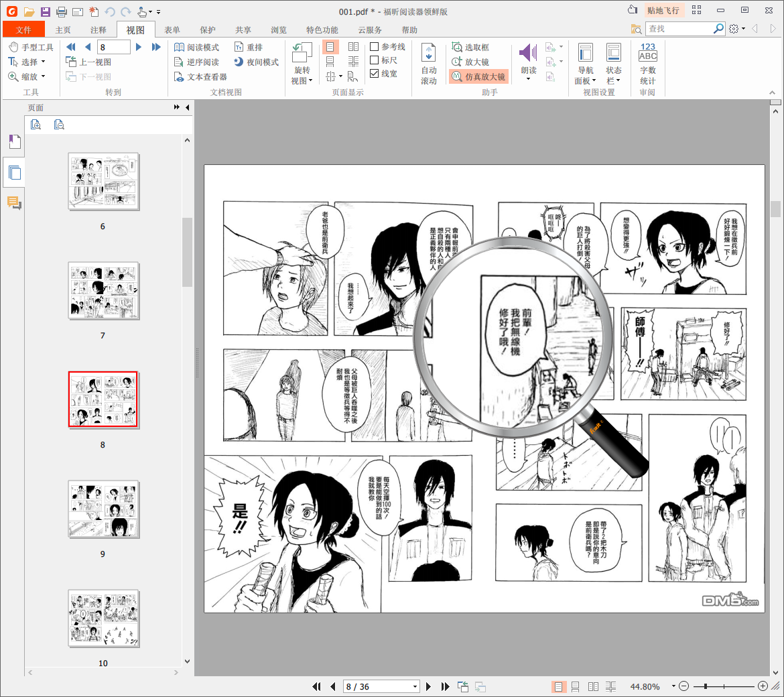Collapse the ribbon with the chevron arrow

tap(772, 92)
